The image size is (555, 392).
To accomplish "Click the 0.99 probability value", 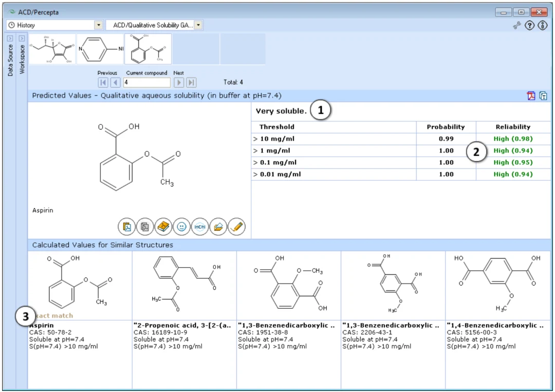I will pyautogui.click(x=446, y=139).
